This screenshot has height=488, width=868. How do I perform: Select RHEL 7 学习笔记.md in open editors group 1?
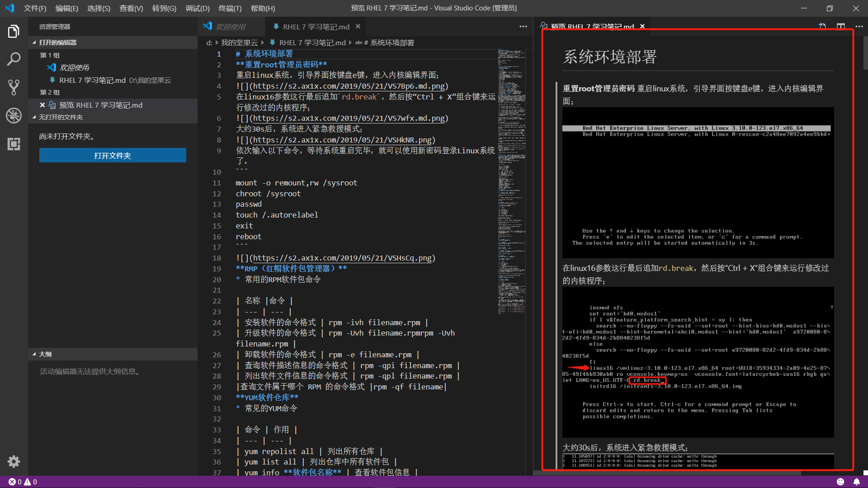point(113,80)
